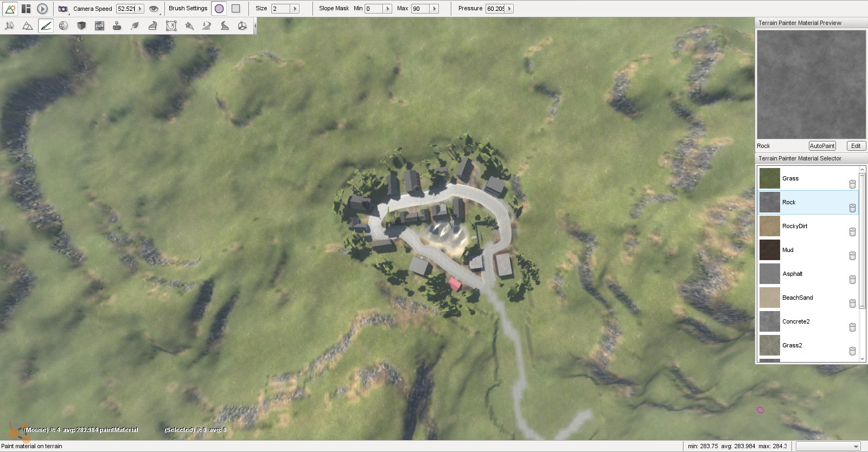The width and height of the screenshot is (868, 452).
Task: Click the material list scroll-down arrow
Action: tap(862, 359)
